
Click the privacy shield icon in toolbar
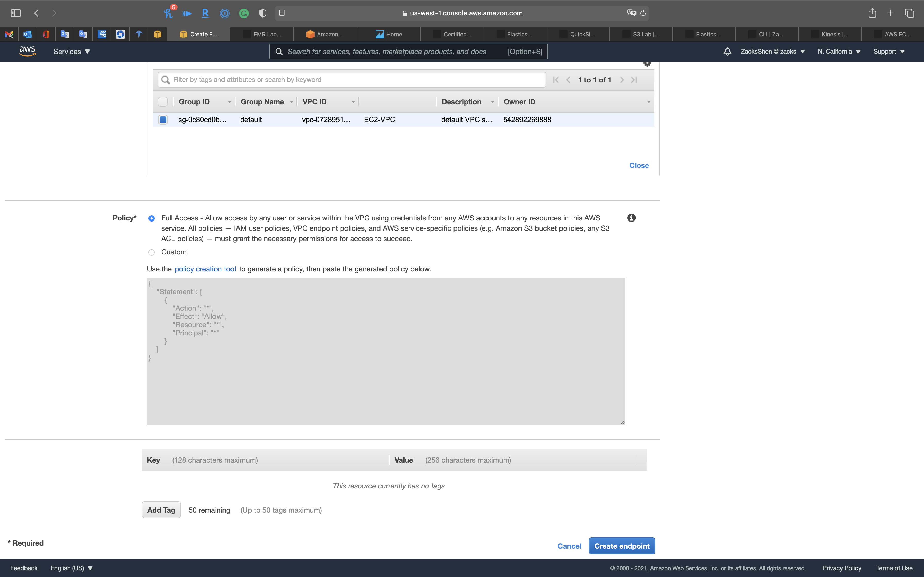pyautogui.click(x=263, y=13)
